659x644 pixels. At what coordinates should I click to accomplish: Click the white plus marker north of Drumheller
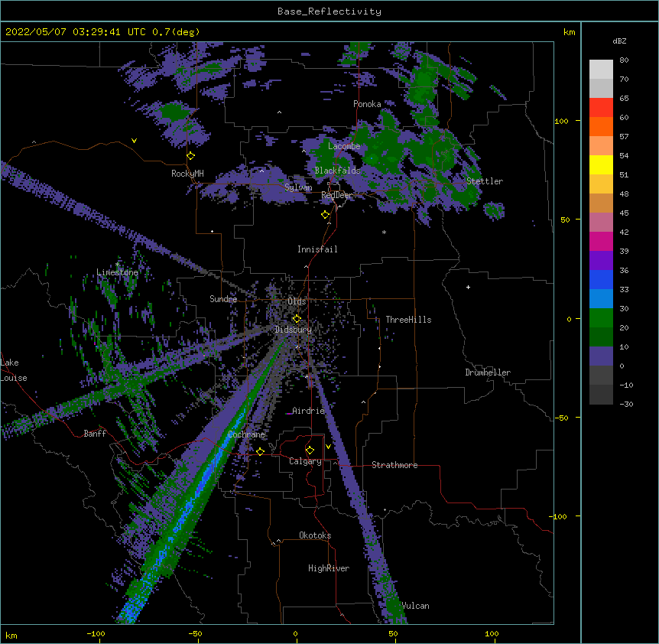tap(468, 287)
